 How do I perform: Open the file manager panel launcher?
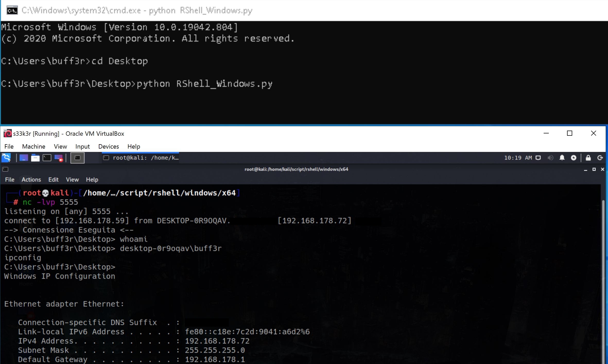[35, 158]
